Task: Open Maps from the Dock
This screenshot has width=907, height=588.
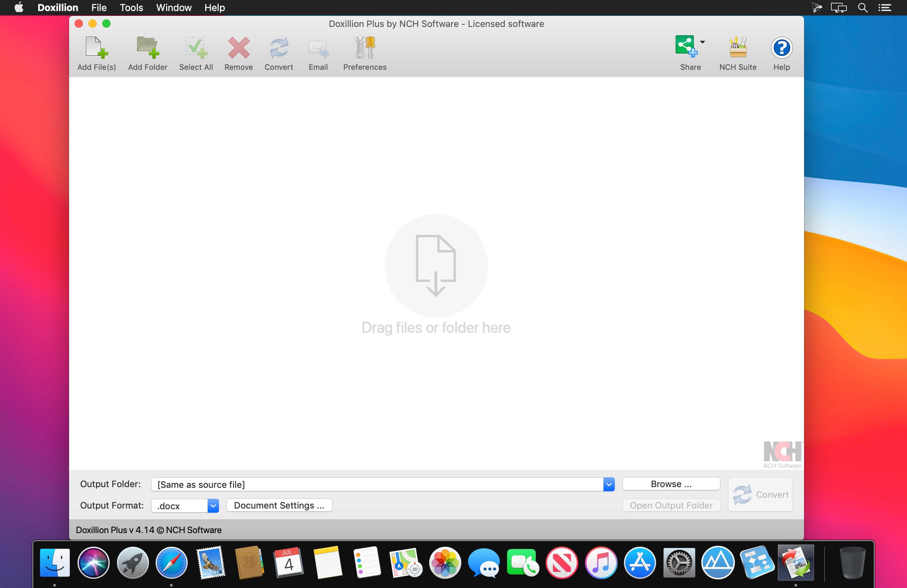Action: pos(405,562)
